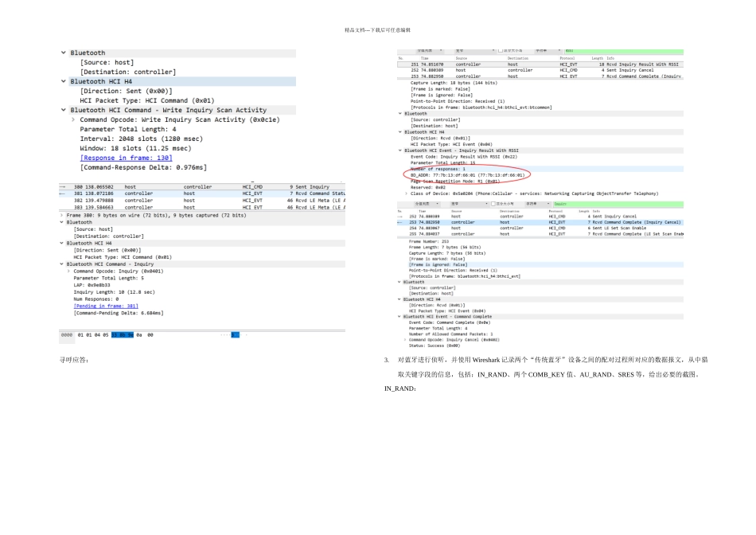Click highlighted hex bytes '33 8b 9e'
Image resolution: width=756 pixels, height=535 pixels.
coord(123,335)
